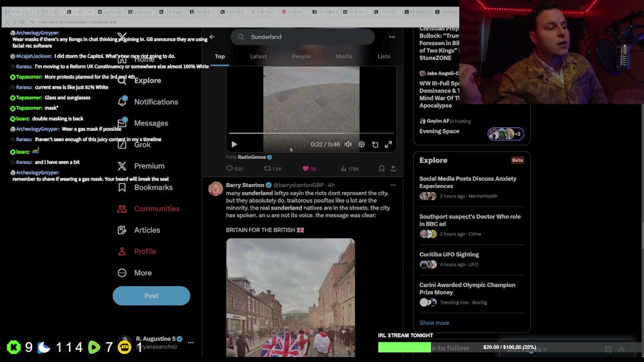The image size is (644, 362).
Task: Open the street protest photo
Action: 290,298
